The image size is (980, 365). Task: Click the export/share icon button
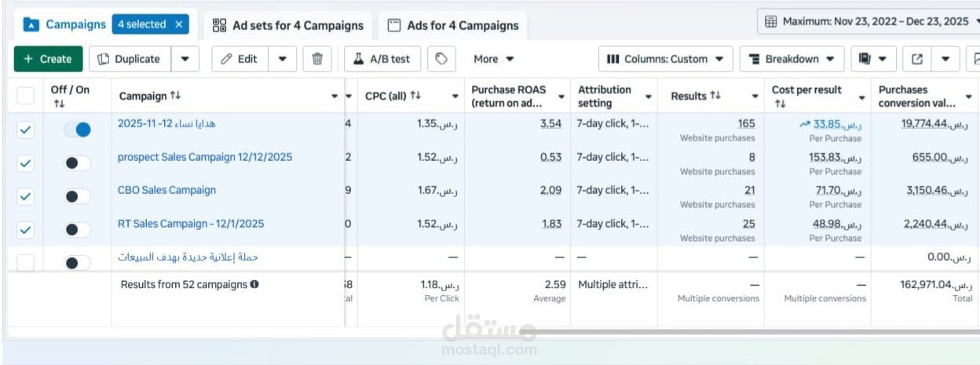pyautogui.click(x=917, y=59)
